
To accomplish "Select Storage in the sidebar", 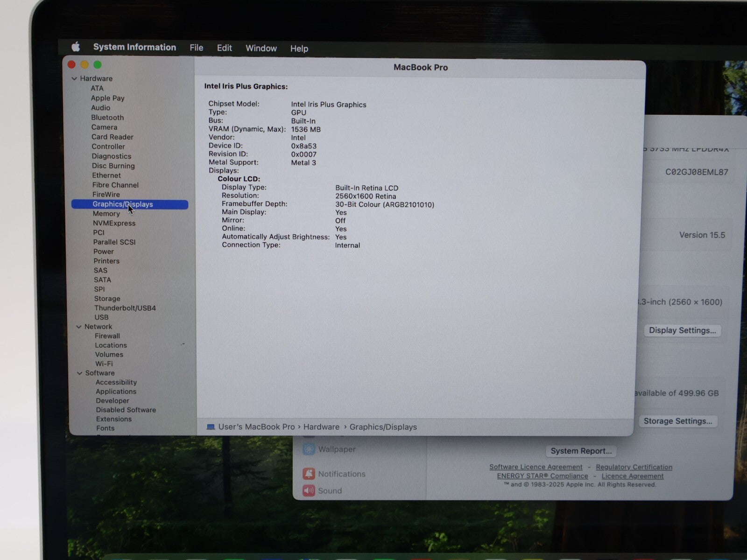I will (107, 299).
